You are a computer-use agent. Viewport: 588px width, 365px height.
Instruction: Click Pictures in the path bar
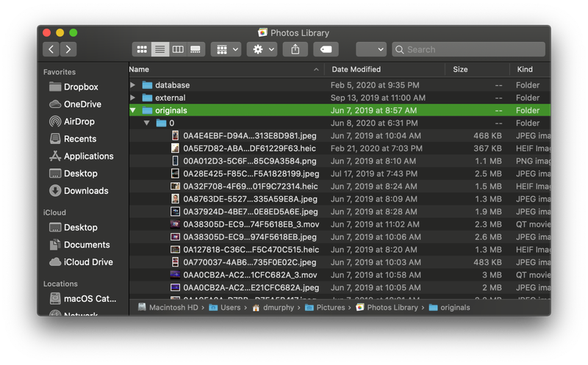point(331,308)
